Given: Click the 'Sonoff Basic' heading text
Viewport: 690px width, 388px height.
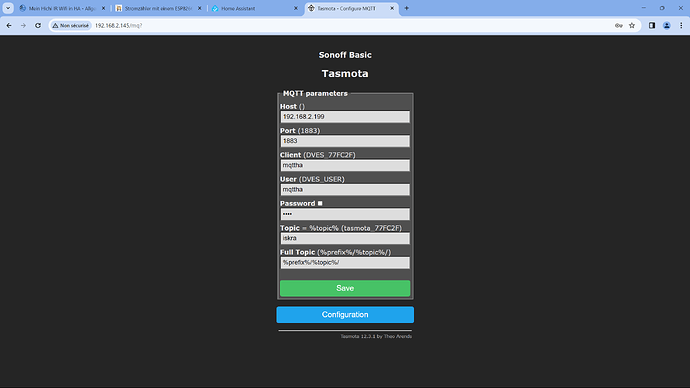Looking at the screenshot, I should (345, 55).
